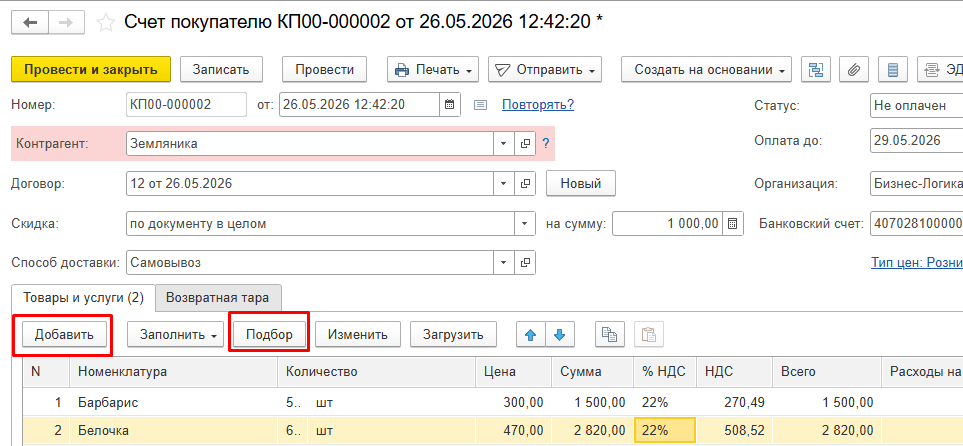963x446 pixels.
Task: Open calendar picker next to document date
Action: (x=450, y=104)
